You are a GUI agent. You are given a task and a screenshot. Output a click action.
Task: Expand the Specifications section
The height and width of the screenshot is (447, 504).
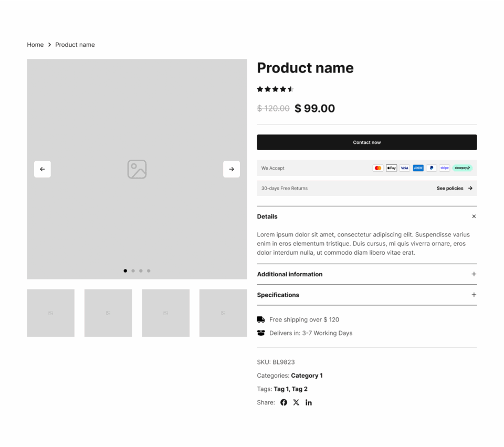[x=474, y=295]
